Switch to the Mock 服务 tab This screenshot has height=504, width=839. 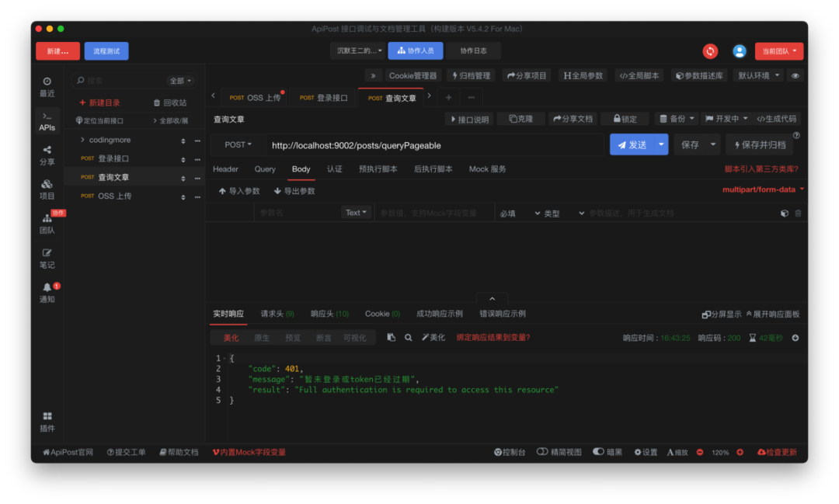(x=487, y=169)
